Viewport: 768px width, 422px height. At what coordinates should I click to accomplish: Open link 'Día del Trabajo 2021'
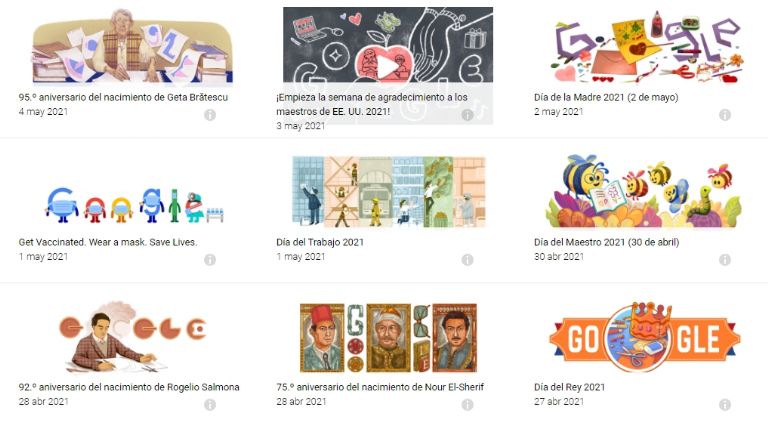pos(320,242)
